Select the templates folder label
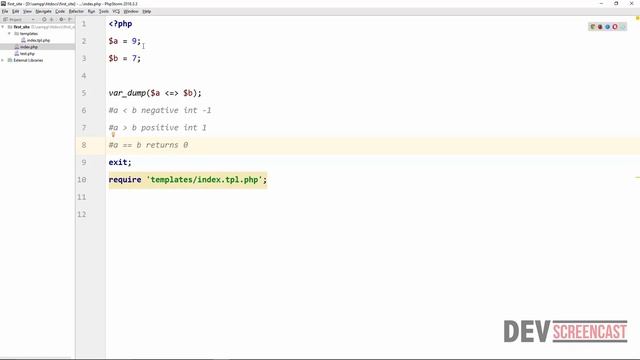The width and height of the screenshot is (640, 360). point(29,33)
